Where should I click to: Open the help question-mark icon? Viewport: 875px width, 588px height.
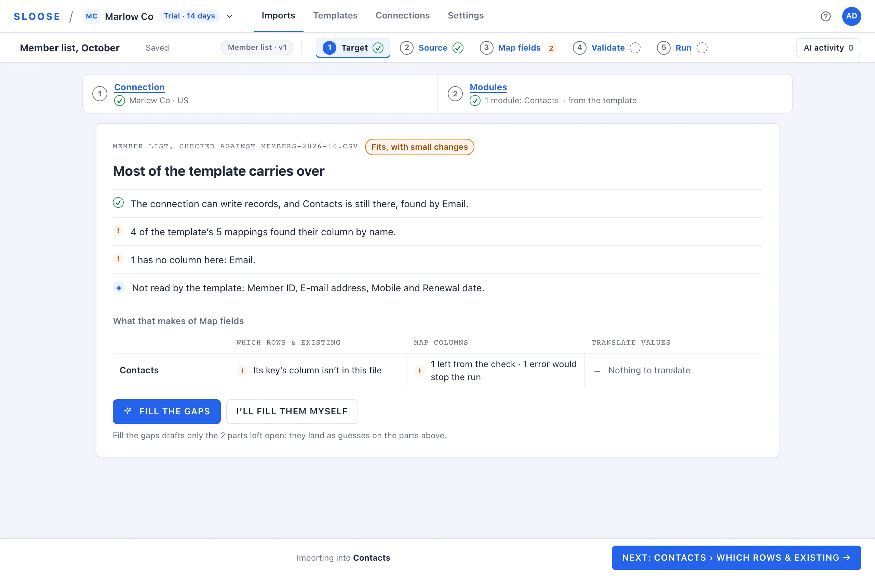click(825, 16)
